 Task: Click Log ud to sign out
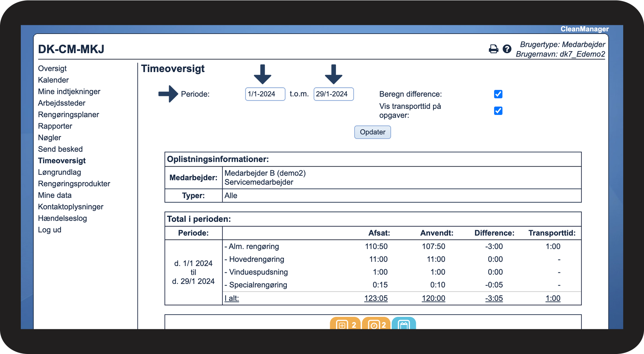50,230
